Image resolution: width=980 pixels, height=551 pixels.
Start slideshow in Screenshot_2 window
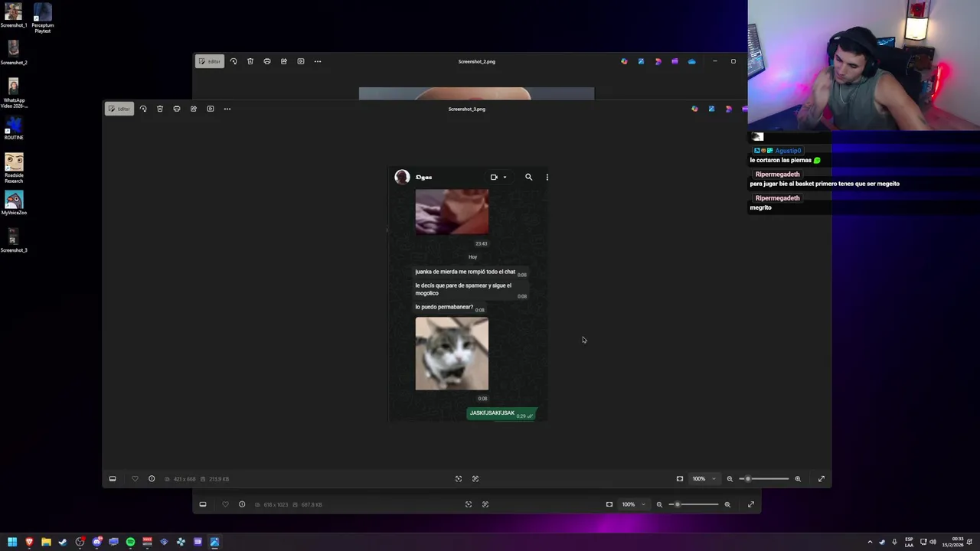tap(301, 61)
